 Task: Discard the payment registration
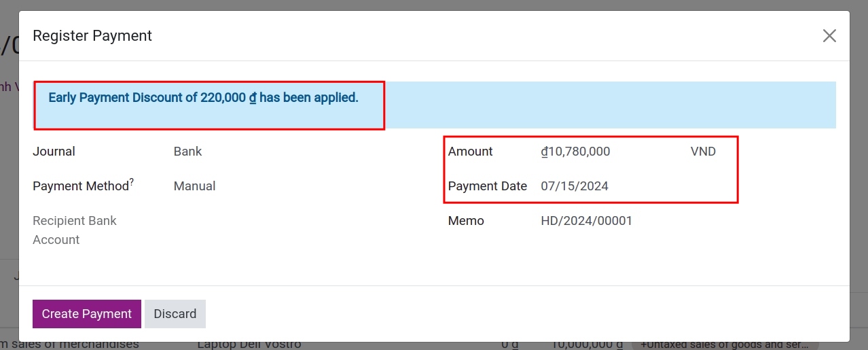pyautogui.click(x=175, y=314)
